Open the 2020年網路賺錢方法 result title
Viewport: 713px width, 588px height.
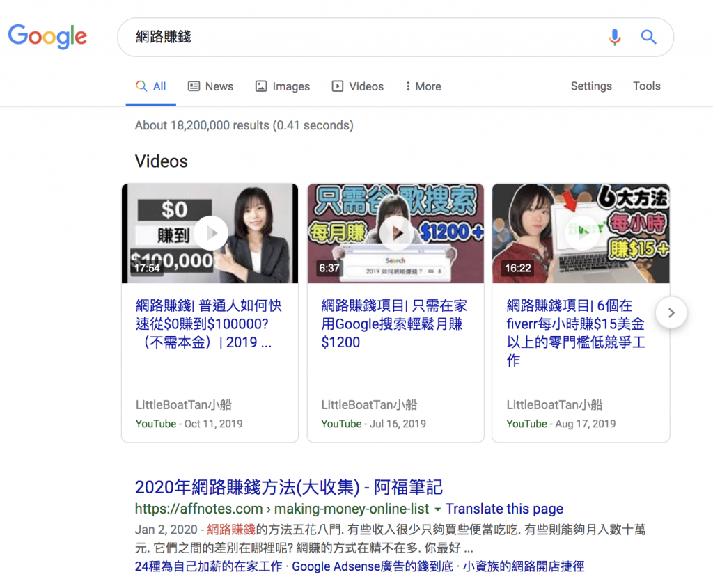(288, 487)
